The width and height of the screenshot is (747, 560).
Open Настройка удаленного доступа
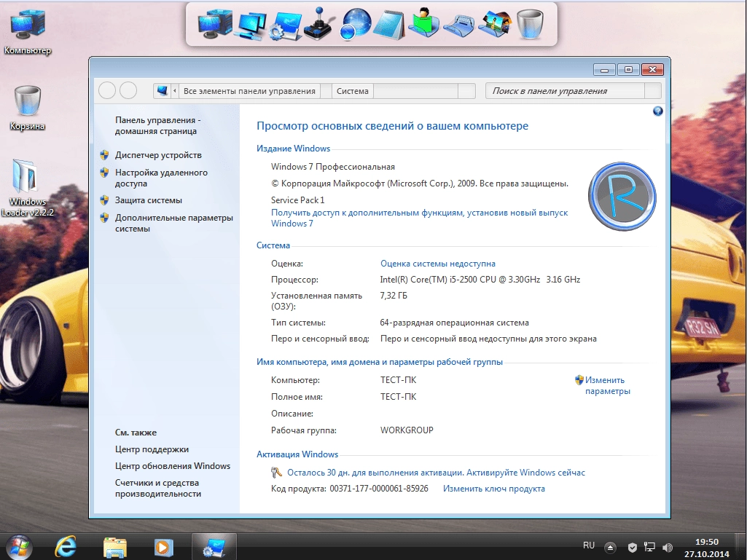tap(161, 178)
